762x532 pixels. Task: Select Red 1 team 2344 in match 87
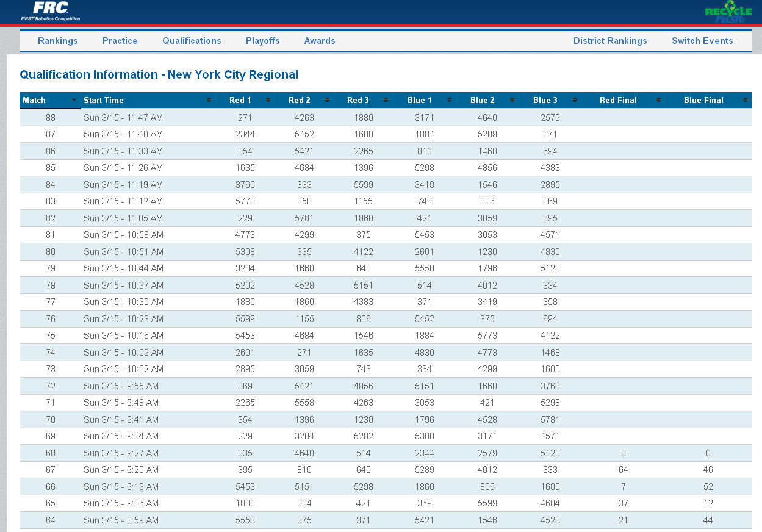tap(245, 134)
